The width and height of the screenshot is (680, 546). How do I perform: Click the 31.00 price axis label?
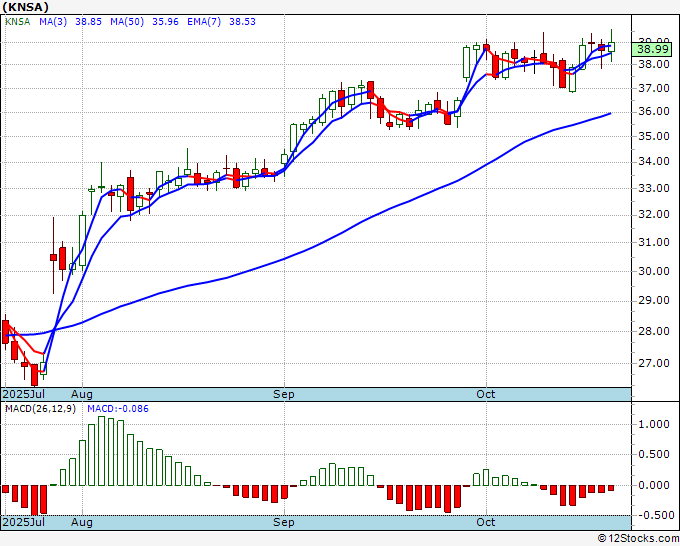pyautogui.click(x=654, y=242)
